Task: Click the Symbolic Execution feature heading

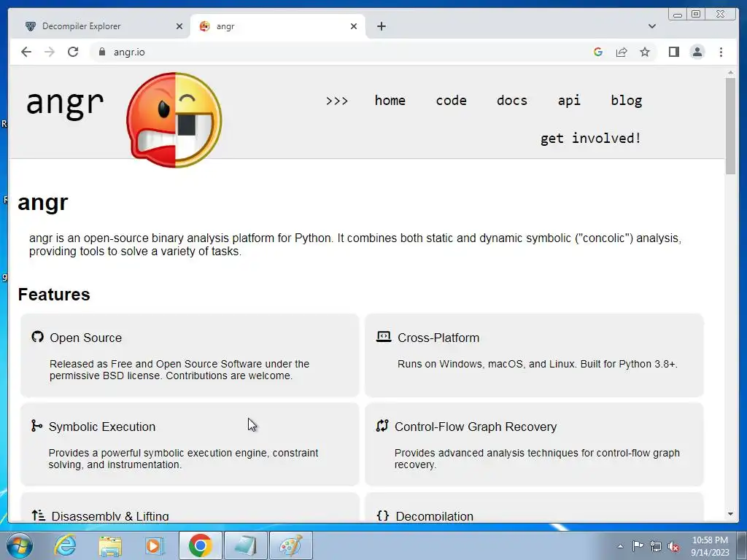Action: click(102, 427)
